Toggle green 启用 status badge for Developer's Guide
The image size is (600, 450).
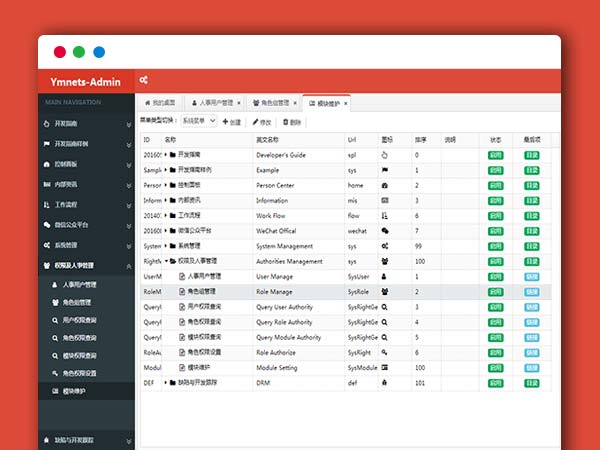[496, 155]
